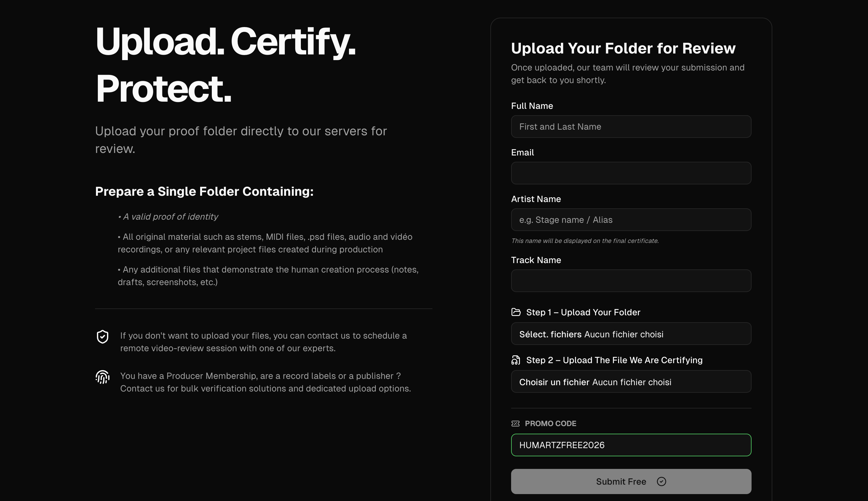Click the audio file icon beside Step 2

point(516,360)
